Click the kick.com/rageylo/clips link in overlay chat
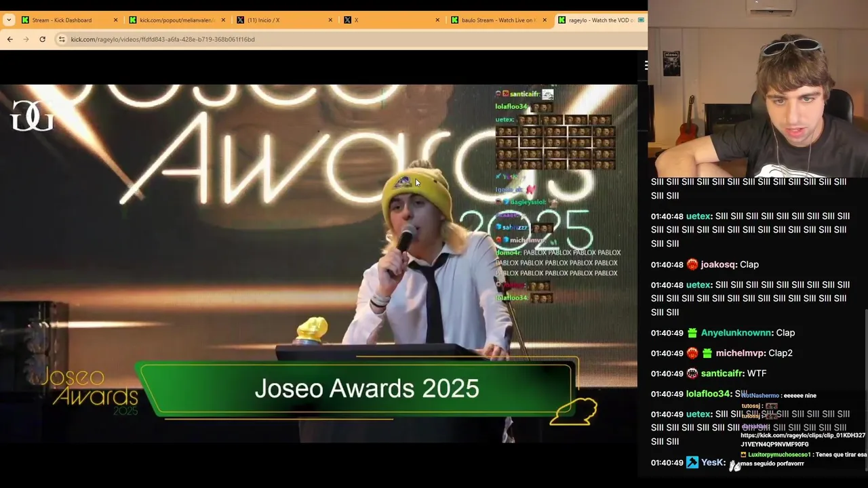868x488 pixels. pyautogui.click(x=803, y=439)
